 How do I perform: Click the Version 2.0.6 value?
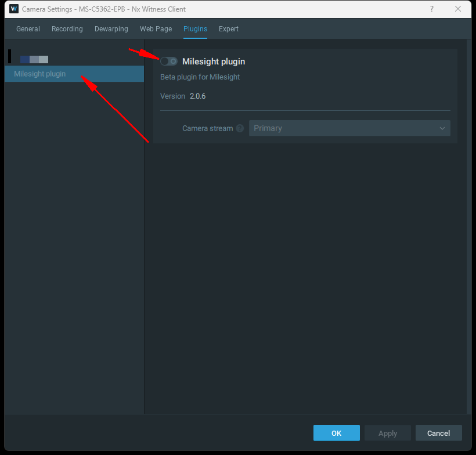click(x=197, y=96)
